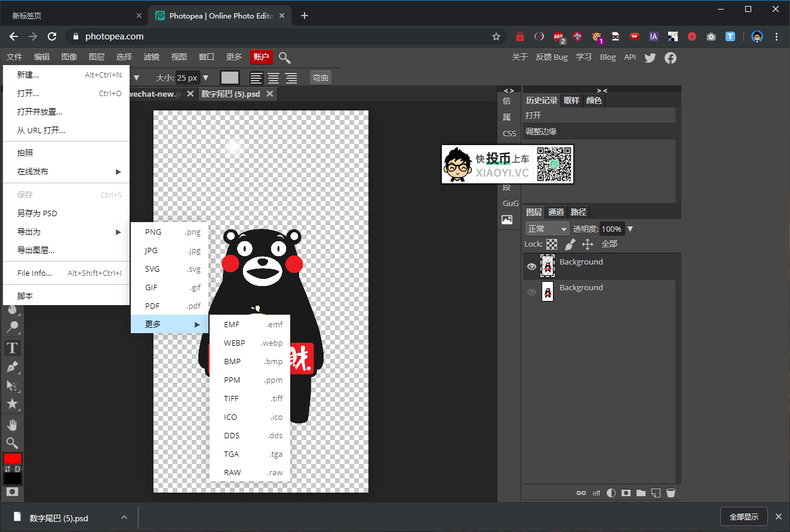The height and width of the screenshot is (532, 790).
Task: Click the trash icon to delete layer
Action: (x=671, y=493)
